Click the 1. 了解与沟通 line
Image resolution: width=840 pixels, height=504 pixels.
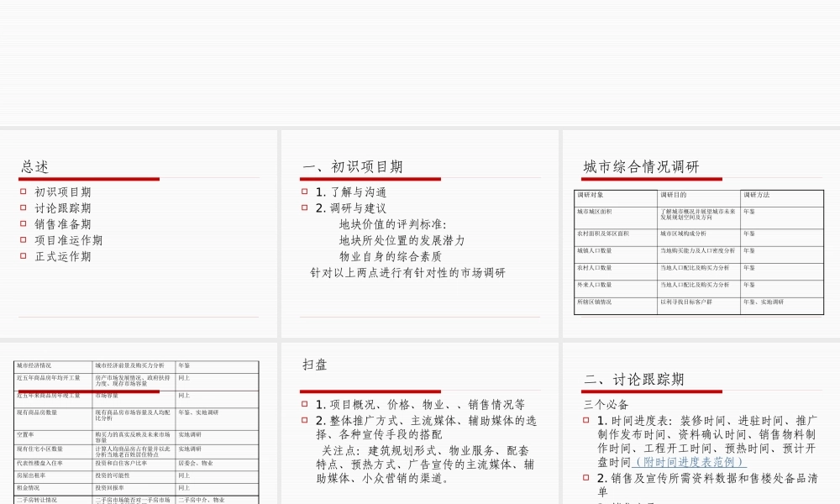click(x=351, y=192)
